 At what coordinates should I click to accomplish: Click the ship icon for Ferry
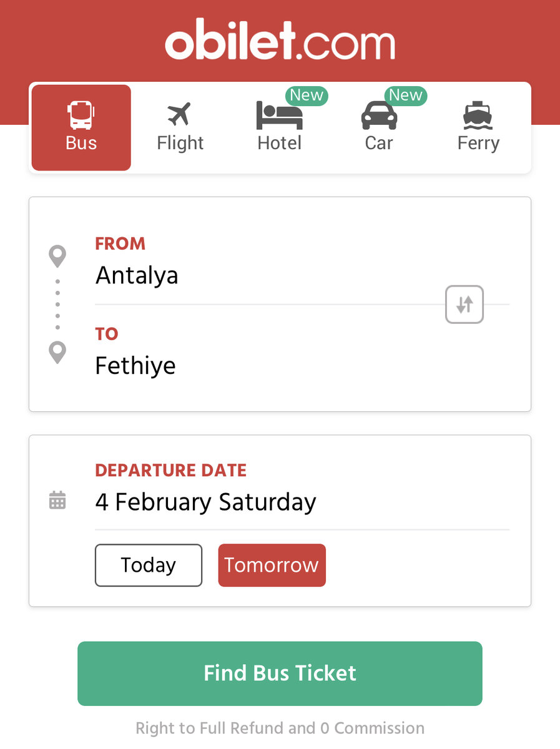point(478,115)
